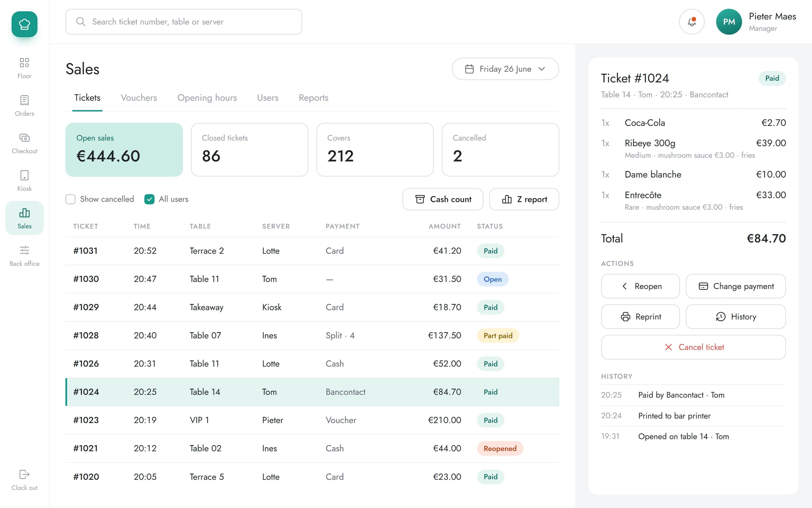Sort by the AMOUNT column header
Screen dimensions: 812x508
pyautogui.click(x=445, y=226)
